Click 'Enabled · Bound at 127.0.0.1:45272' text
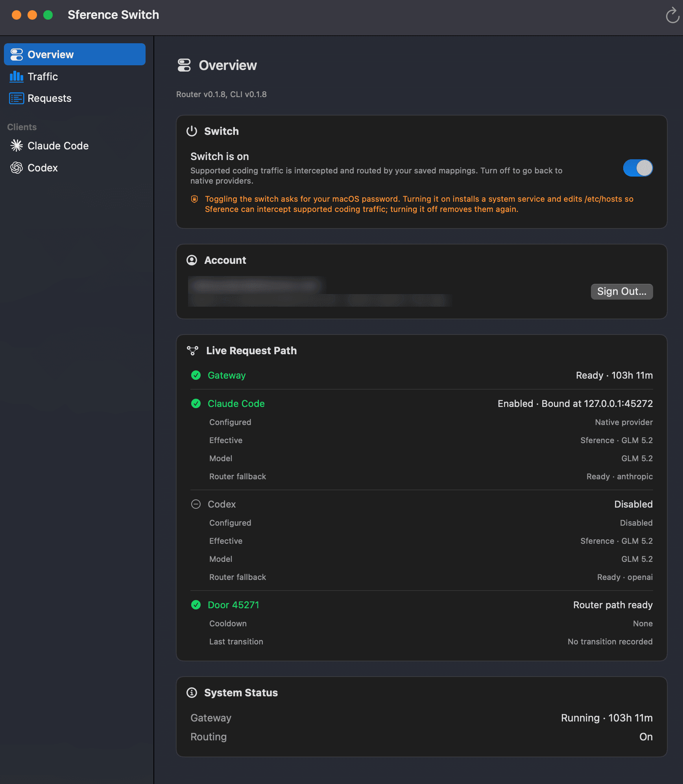Screen dimensions: 683x784 pyautogui.click(x=575, y=403)
